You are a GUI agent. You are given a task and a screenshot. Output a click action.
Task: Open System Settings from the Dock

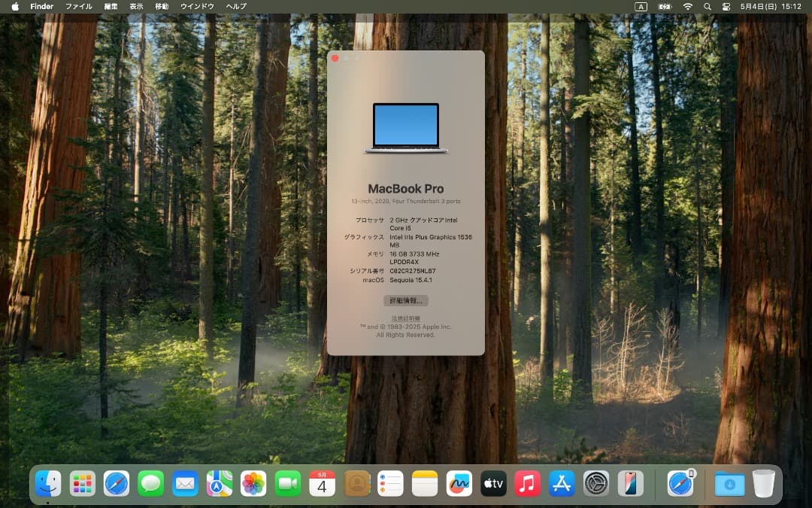tap(596, 484)
